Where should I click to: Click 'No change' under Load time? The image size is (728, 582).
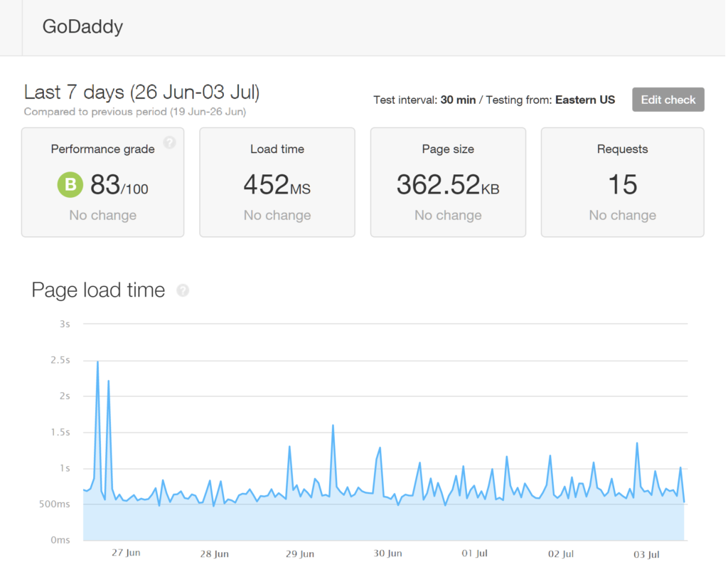pos(277,215)
